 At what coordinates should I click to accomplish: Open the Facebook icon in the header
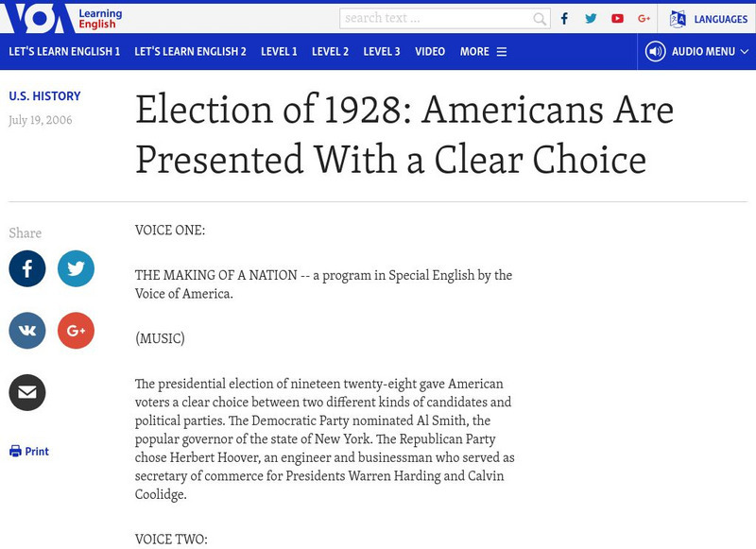[x=565, y=19]
